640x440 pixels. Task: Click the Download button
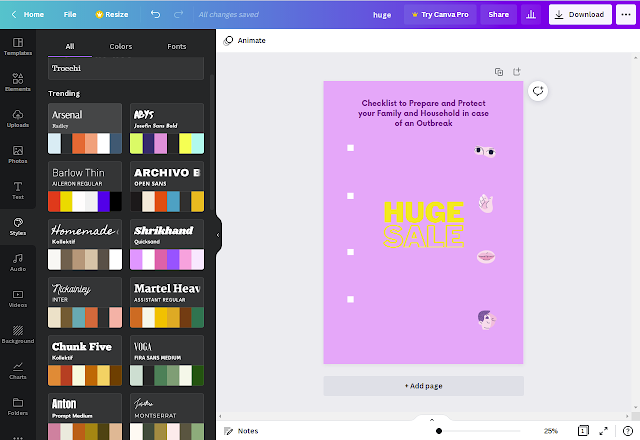click(x=580, y=14)
